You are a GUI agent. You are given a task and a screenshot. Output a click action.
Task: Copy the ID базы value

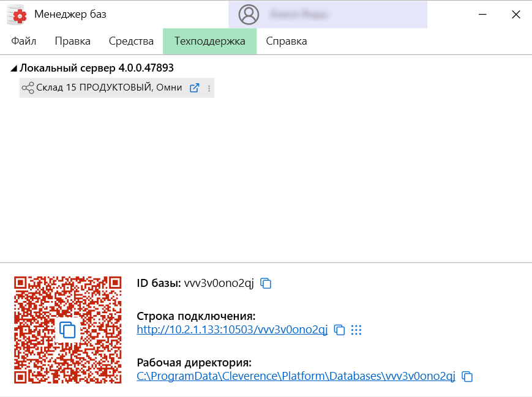click(x=266, y=283)
